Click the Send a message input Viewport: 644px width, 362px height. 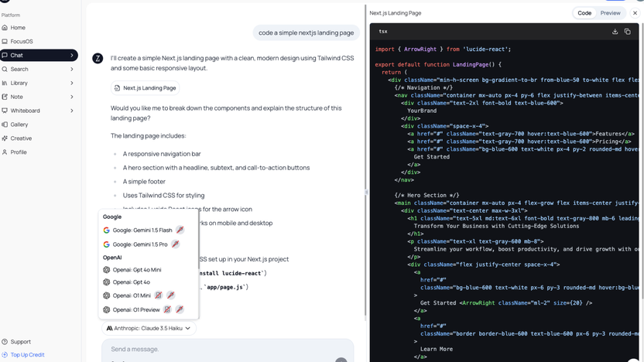click(217, 349)
